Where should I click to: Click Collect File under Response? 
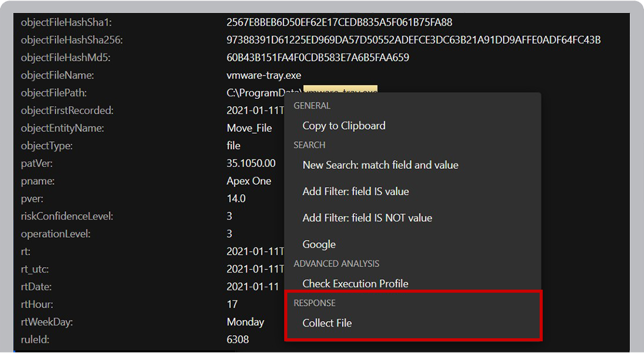click(x=327, y=323)
